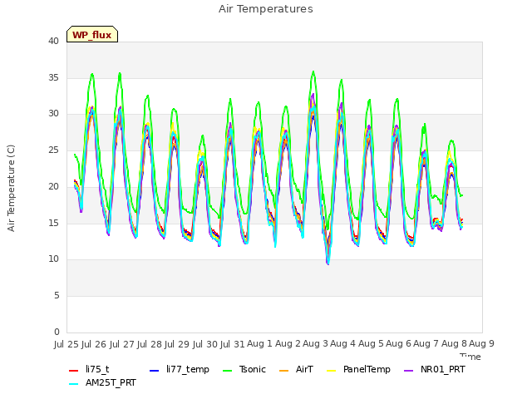Screen dimensions: 532x399
Task: Click the Time x-axis title
Action: [x=470, y=356]
